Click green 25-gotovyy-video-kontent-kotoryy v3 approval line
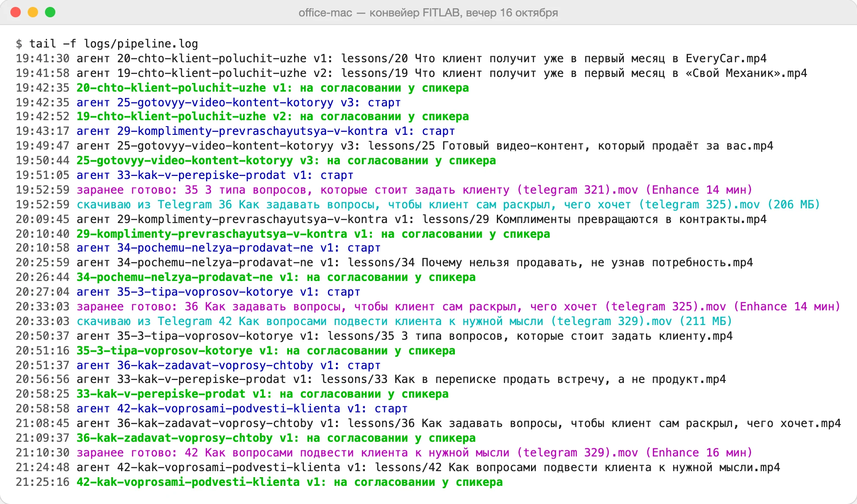Screen dimensions: 857x504 tap(256, 160)
